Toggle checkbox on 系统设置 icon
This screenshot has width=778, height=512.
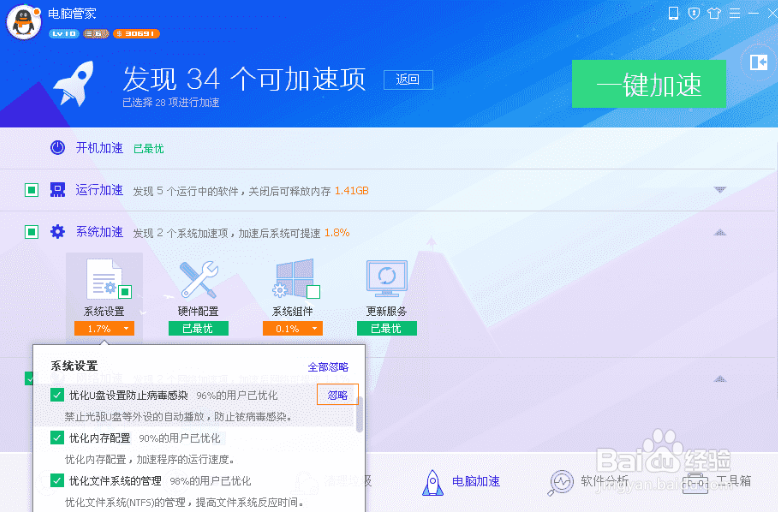tap(125, 292)
